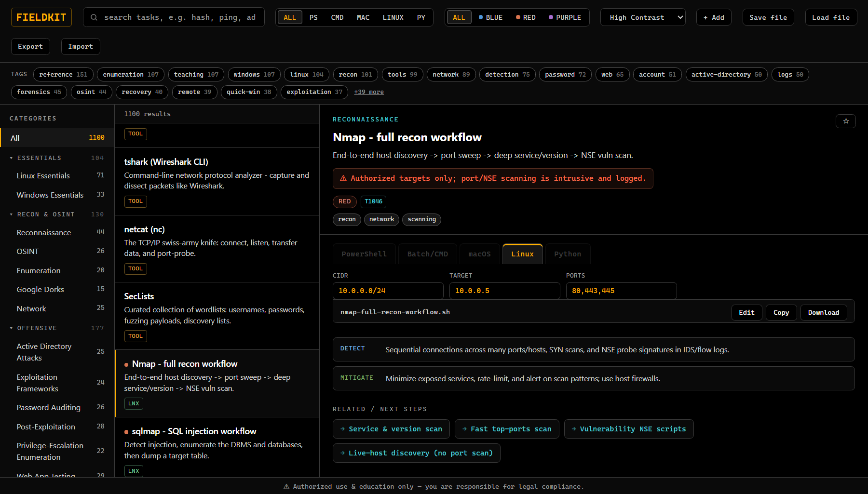The image size is (868, 494).
Task: Collapse the OFFENSIVE category group
Action: tap(12, 328)
